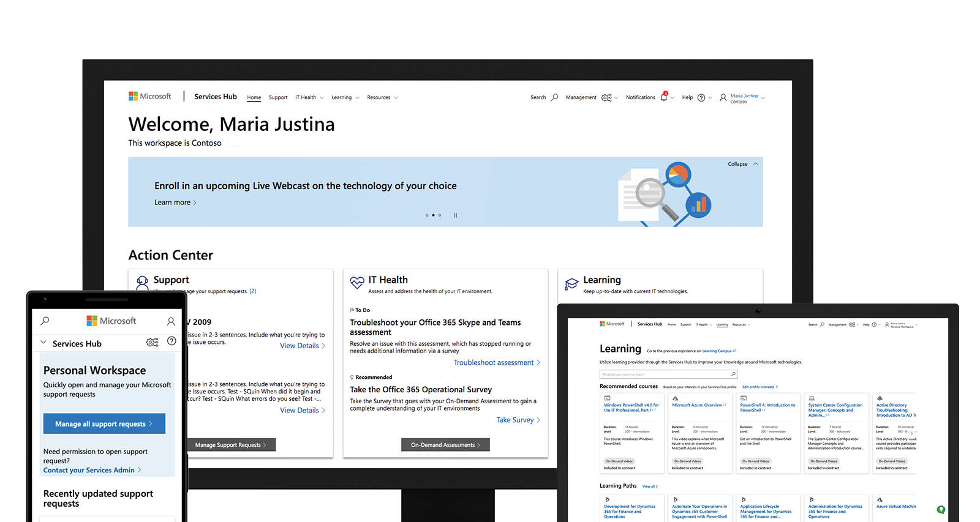Click tablet header user profile icon

(886, 324)
